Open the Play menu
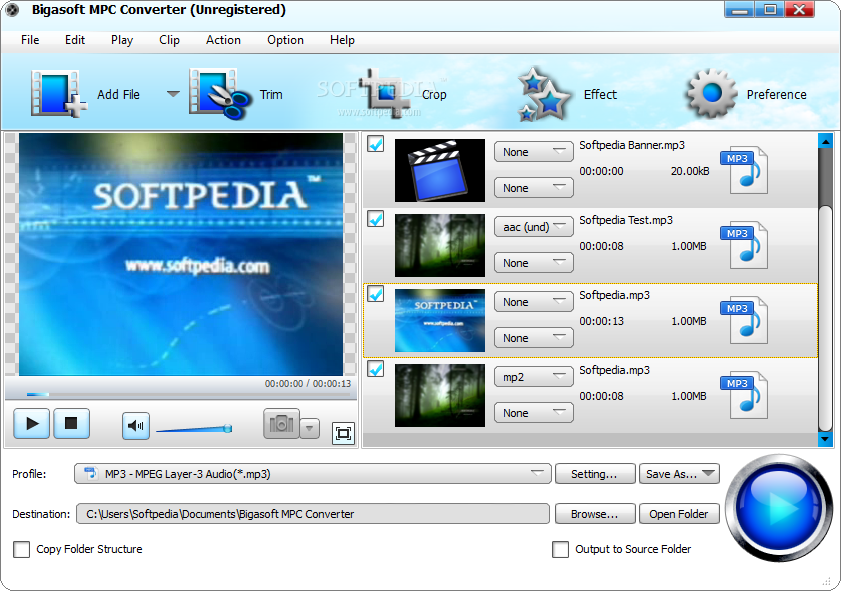841x591 pixels. click(x=122, y=40)
